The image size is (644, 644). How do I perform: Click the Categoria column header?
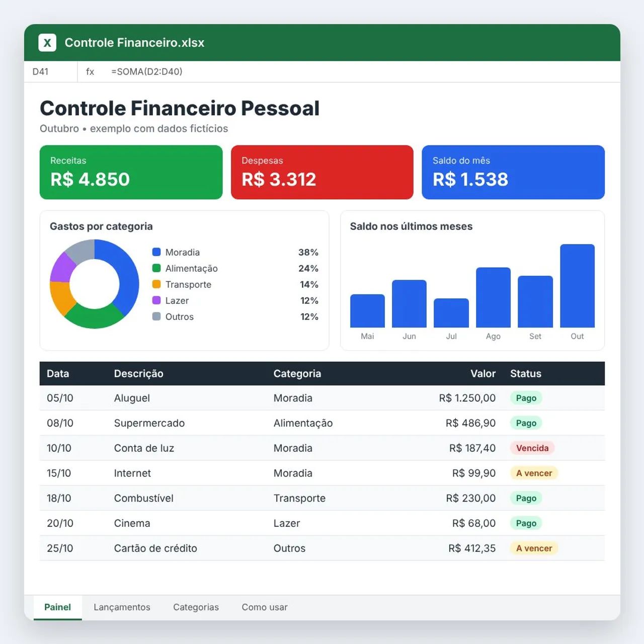tap(297, 374)
